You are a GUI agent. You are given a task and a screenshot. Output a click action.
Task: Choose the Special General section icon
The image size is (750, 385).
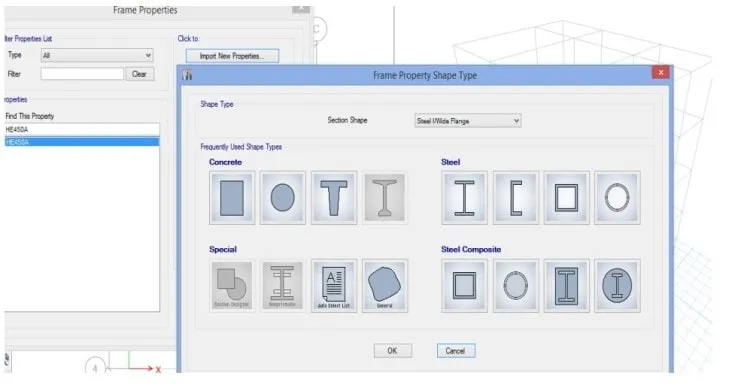[x=385, y=286]
